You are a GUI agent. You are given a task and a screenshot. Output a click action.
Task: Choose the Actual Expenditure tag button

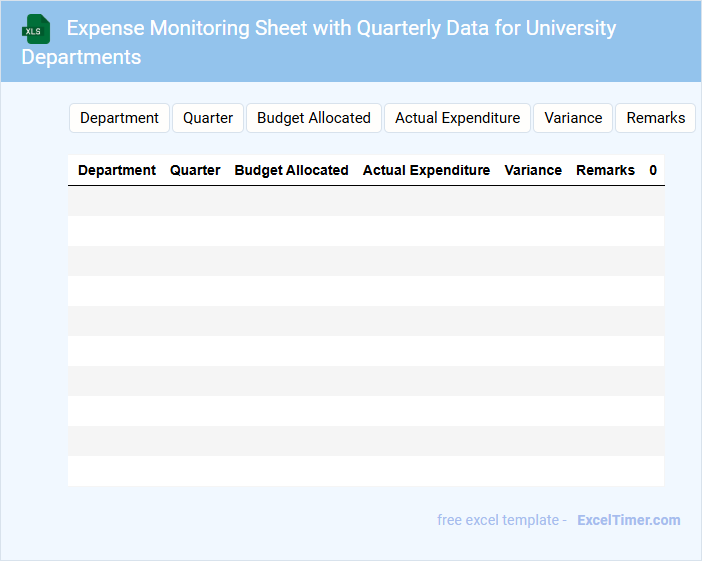pos(457,118)
